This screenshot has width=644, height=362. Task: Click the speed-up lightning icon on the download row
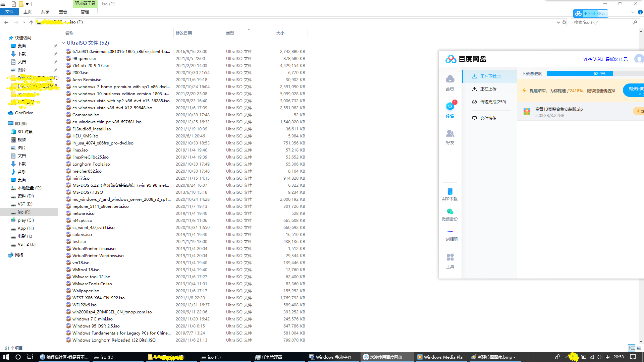[638, 111]
